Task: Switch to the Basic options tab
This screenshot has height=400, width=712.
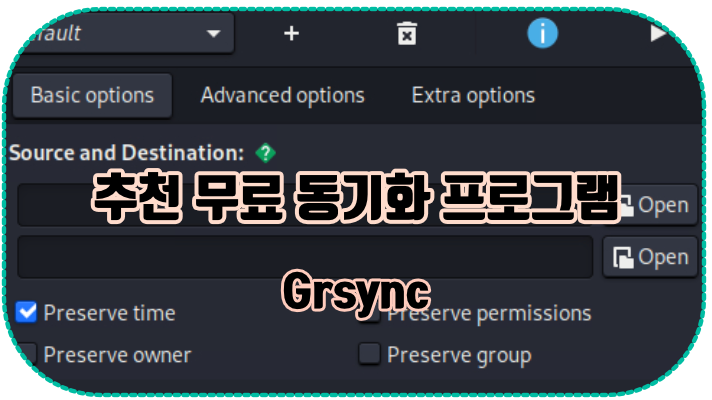Action: coord(92,95)
